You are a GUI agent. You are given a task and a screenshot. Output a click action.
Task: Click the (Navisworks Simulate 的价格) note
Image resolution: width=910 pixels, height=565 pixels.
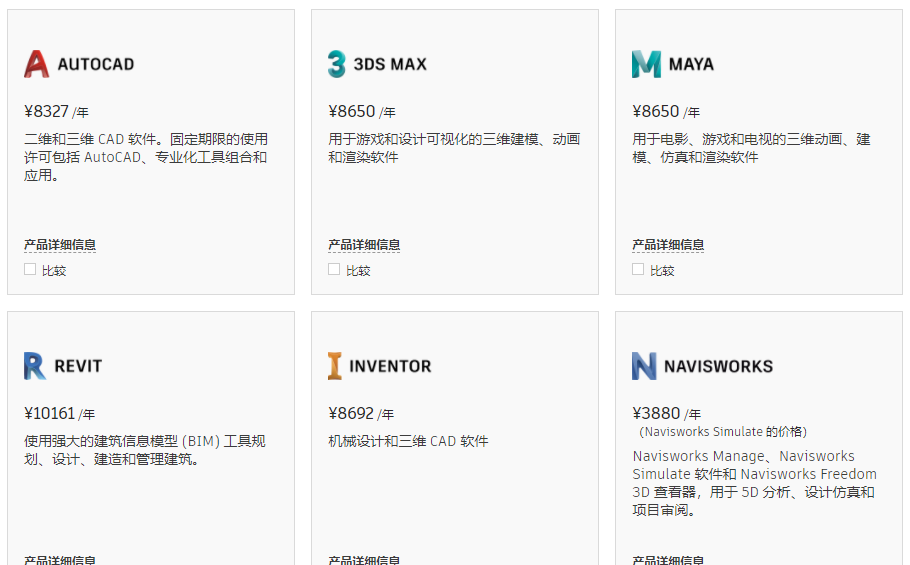723,432
